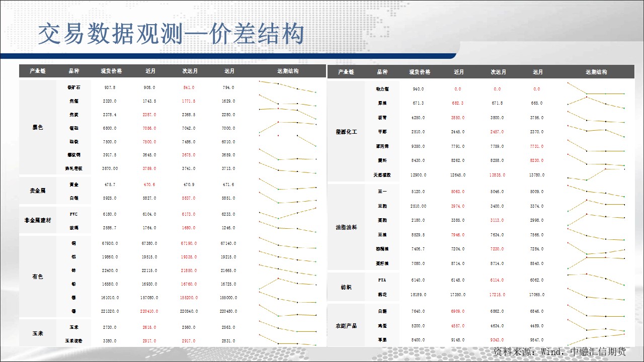Click the source note 资料来源：Wind，中融汇信期货
644x362 pixels.
coord(559,351)
